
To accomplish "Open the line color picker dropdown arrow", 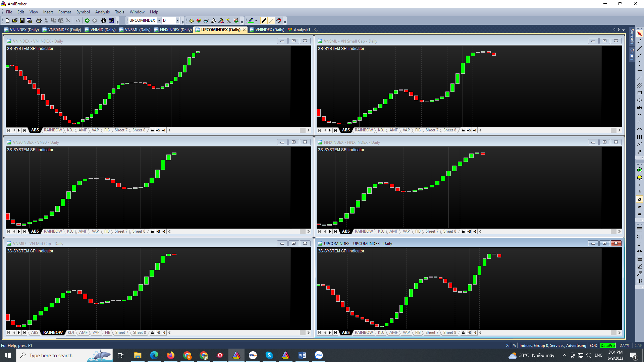I will 256,21.
